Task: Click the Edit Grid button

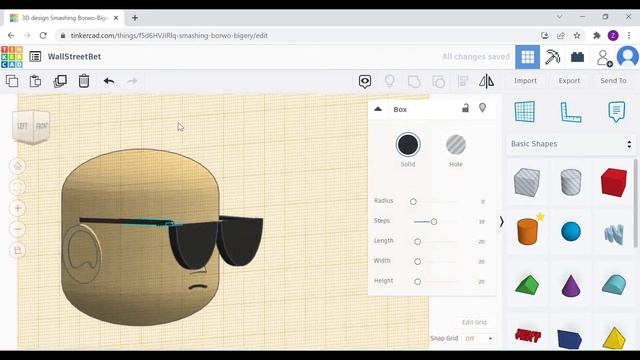Action: 474,322
